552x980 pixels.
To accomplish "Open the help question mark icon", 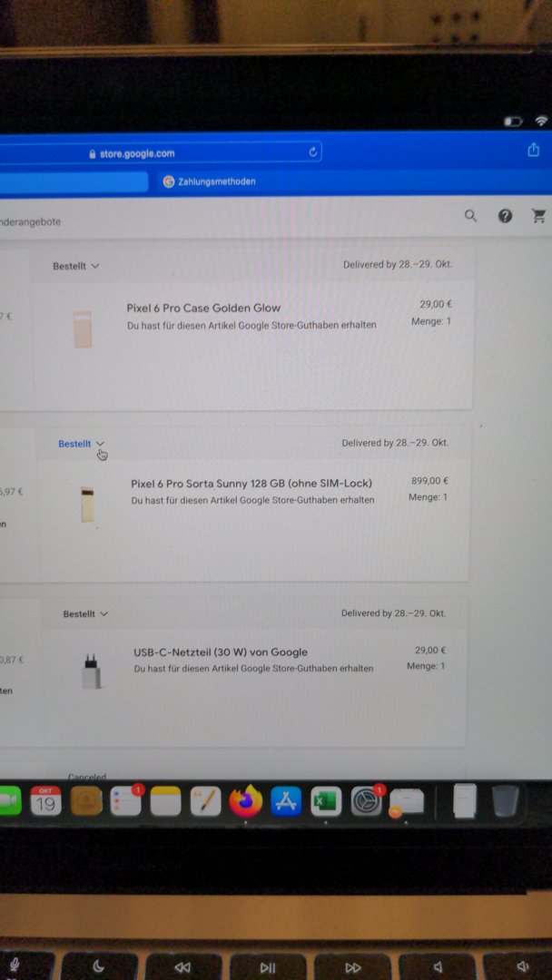I will pyautogui.click(x=505, y=216).
